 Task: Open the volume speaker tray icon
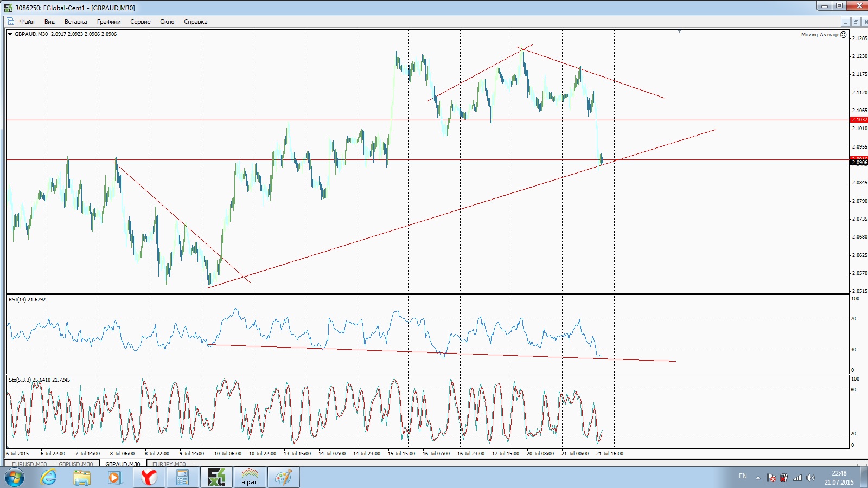tap(810, 478)
